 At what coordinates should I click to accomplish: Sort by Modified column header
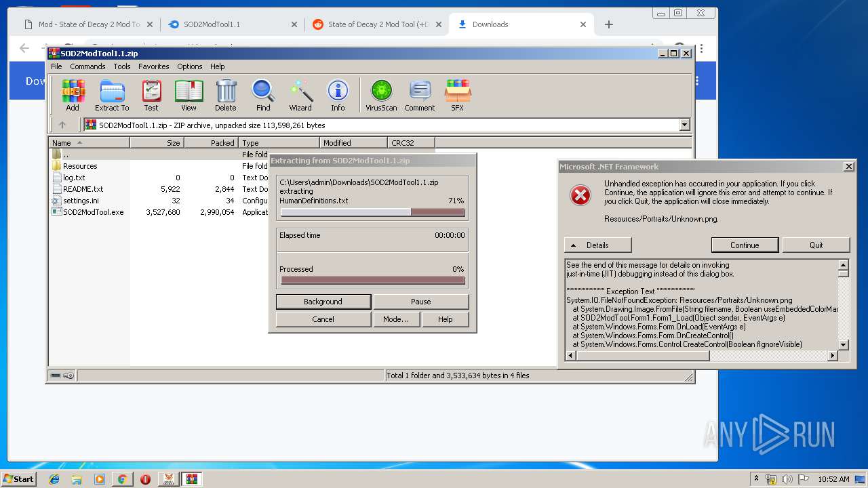(x=353, y=142)
